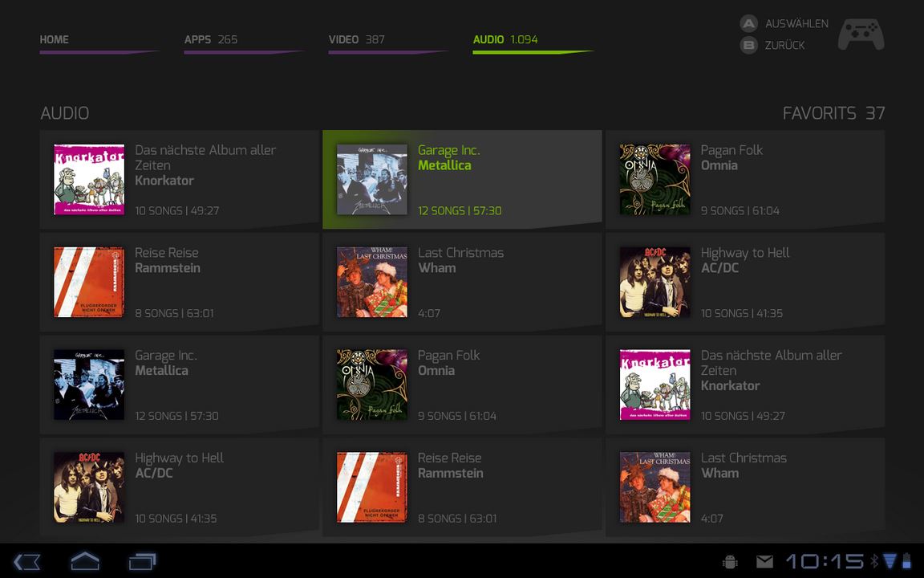Open Pagan Folk cover between Garage Inc. and Knorkator
Viewport: 924px width, 578px height.
coord(372,385)
